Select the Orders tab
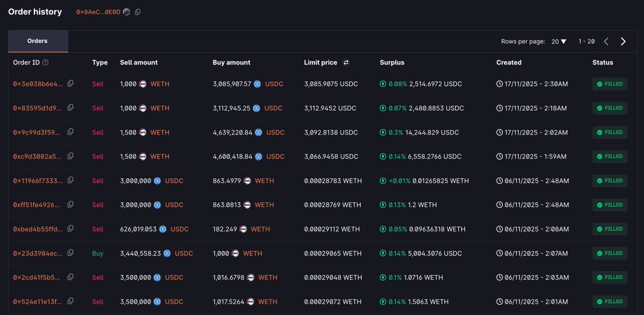The image size is (644, 315). (38, 41)
